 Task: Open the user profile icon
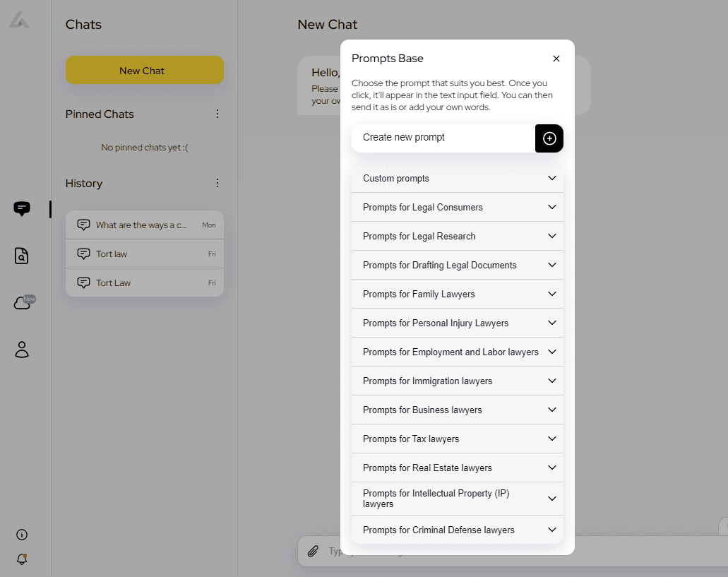tap(22, 350)
